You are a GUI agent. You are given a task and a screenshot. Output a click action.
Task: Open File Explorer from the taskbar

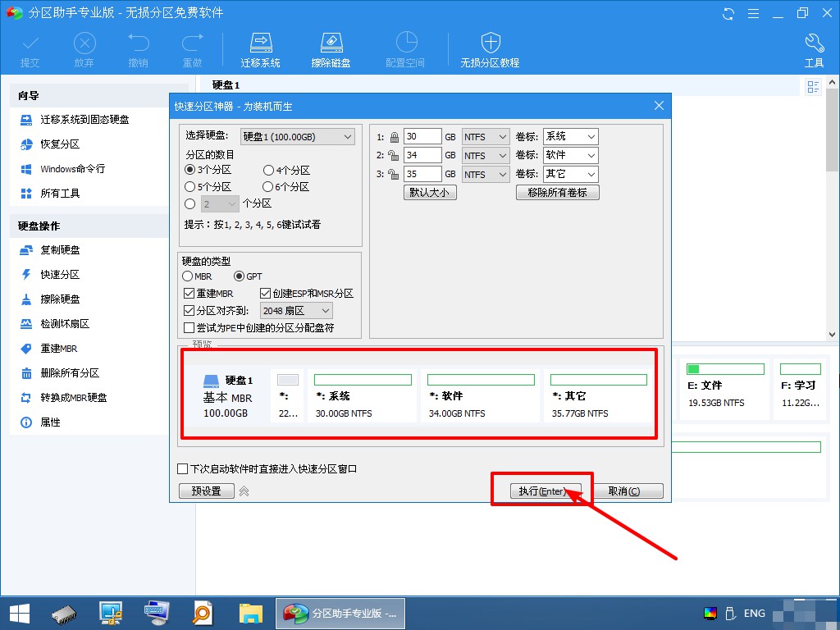point(251,614)
